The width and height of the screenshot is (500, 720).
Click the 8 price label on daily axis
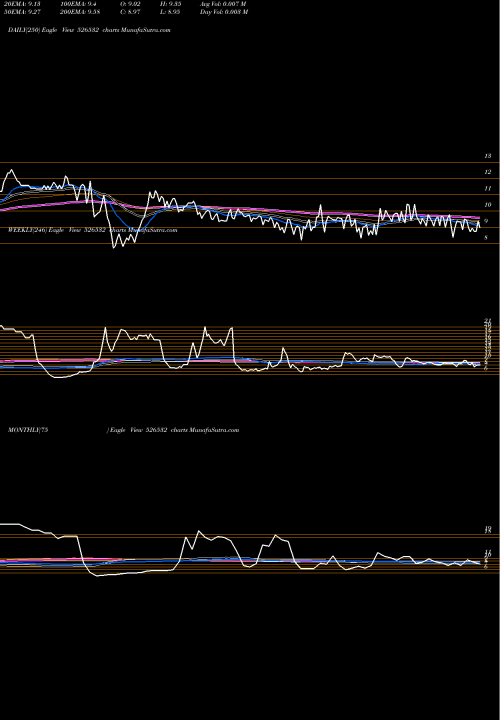click(486, 238)
